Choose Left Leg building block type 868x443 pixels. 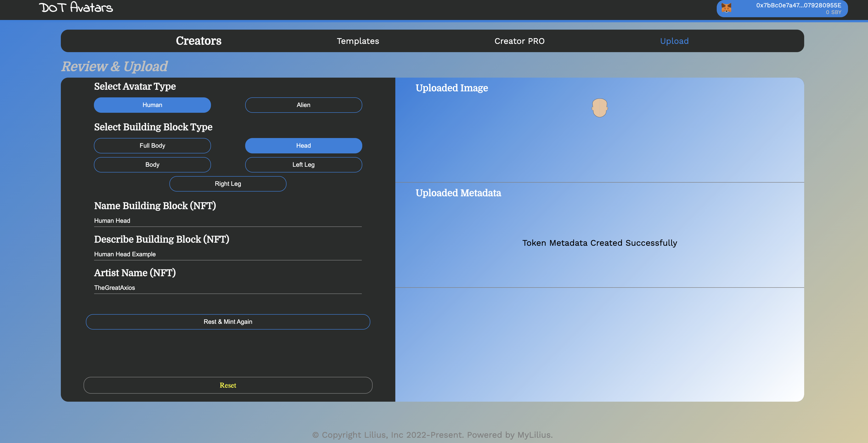[x=303, y=164]
